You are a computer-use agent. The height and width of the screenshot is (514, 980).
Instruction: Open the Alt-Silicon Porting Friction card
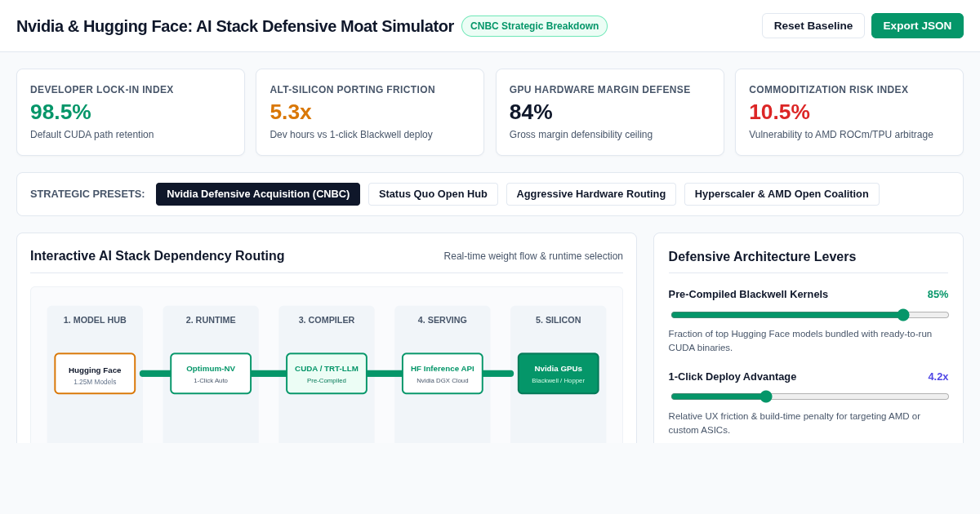click(370, 113)
